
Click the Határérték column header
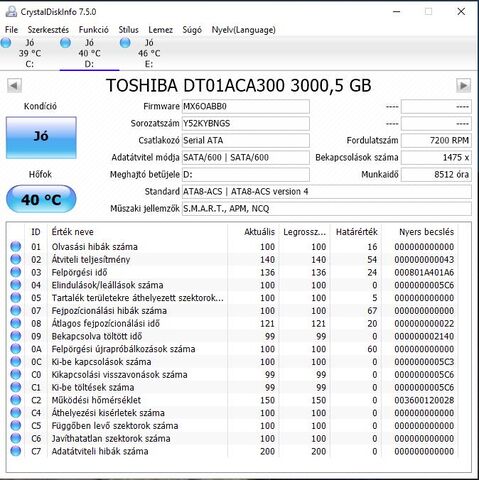pyautogui.click(x=356, y=232)
